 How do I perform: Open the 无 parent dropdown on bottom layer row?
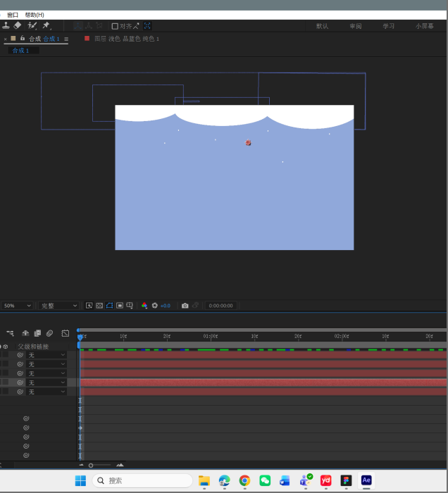click(x=46, y=392)
